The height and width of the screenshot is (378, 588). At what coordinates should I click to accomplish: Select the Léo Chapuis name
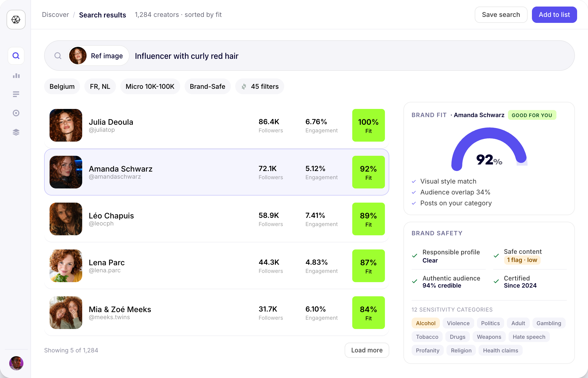[111, 215]
